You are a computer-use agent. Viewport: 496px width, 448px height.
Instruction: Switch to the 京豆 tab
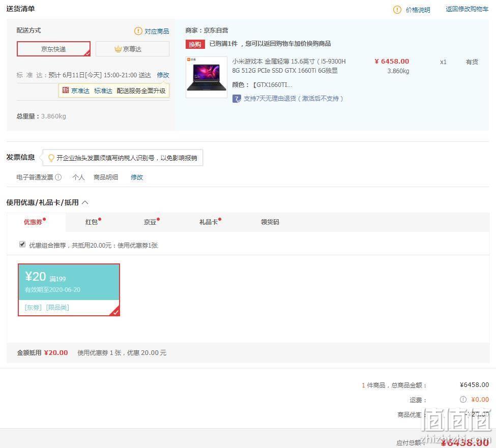pyautogui.click(x=150, y=222)
